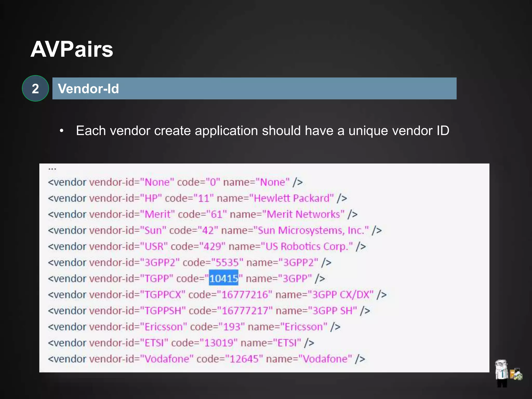The image size is (532, 399).
Task: Click the Merit Networks vendor entry
Action: point(203,214)
